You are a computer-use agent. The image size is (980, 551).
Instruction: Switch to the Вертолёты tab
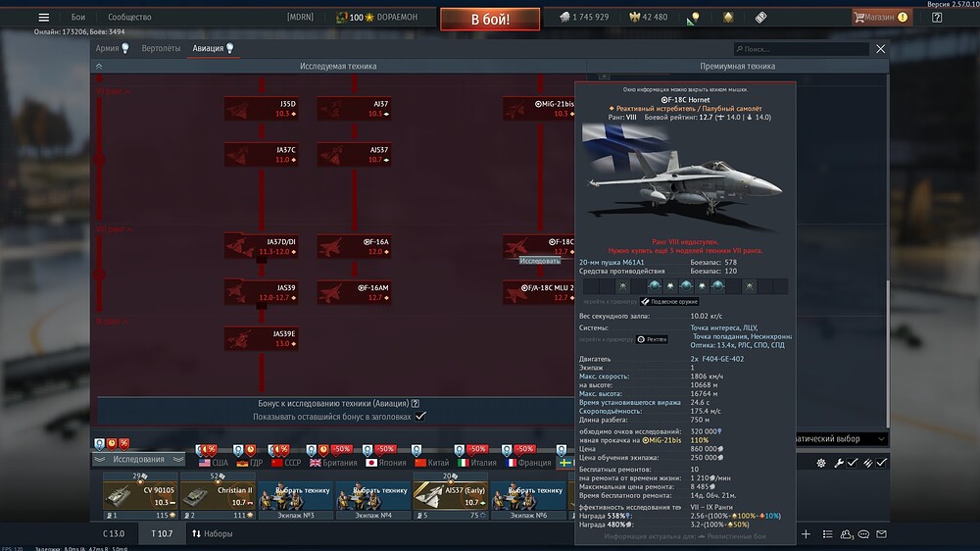161,48
